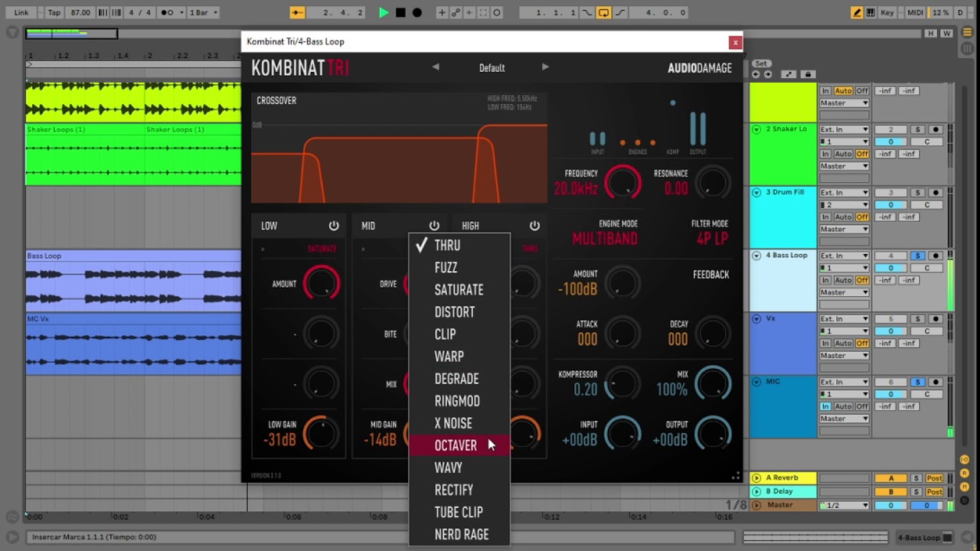Choose SATURATE from the engine list
Screen dimensions: 980x551
coord(459,290)
